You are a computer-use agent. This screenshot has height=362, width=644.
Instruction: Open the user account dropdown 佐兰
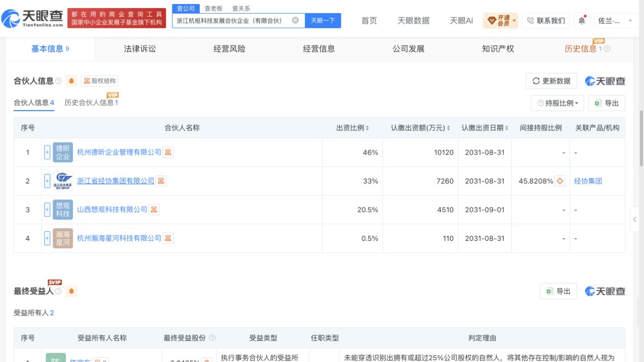615,21
